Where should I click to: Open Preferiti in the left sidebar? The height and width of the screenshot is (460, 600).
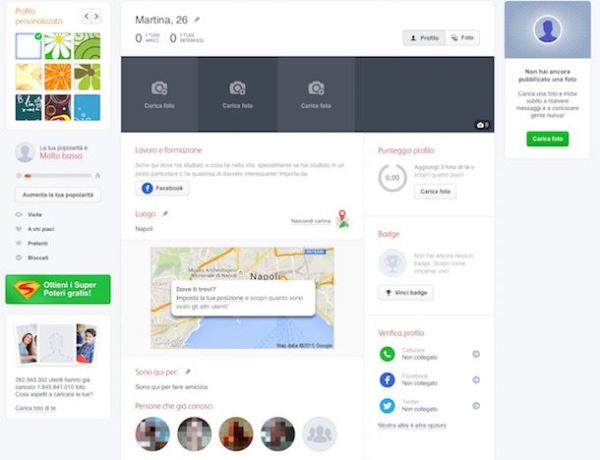click(39, 242)
